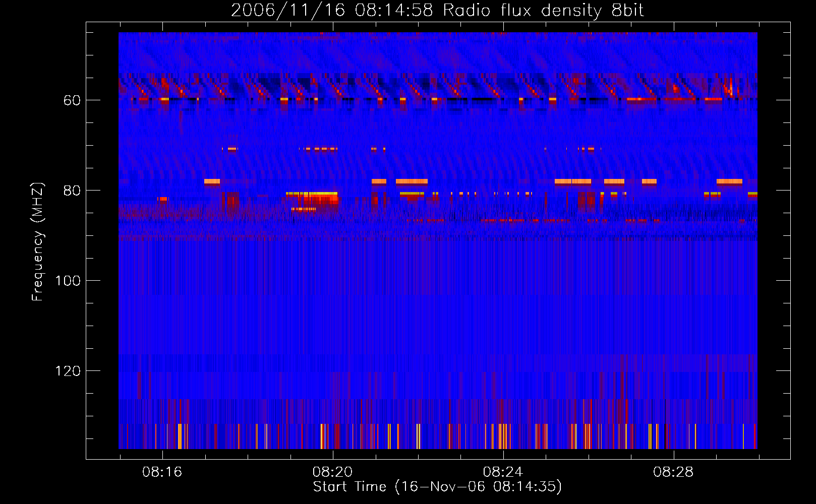This screenshot has height=504, width=816.
Task: Click the 08:16 time tick label
Action: [162, 472]
